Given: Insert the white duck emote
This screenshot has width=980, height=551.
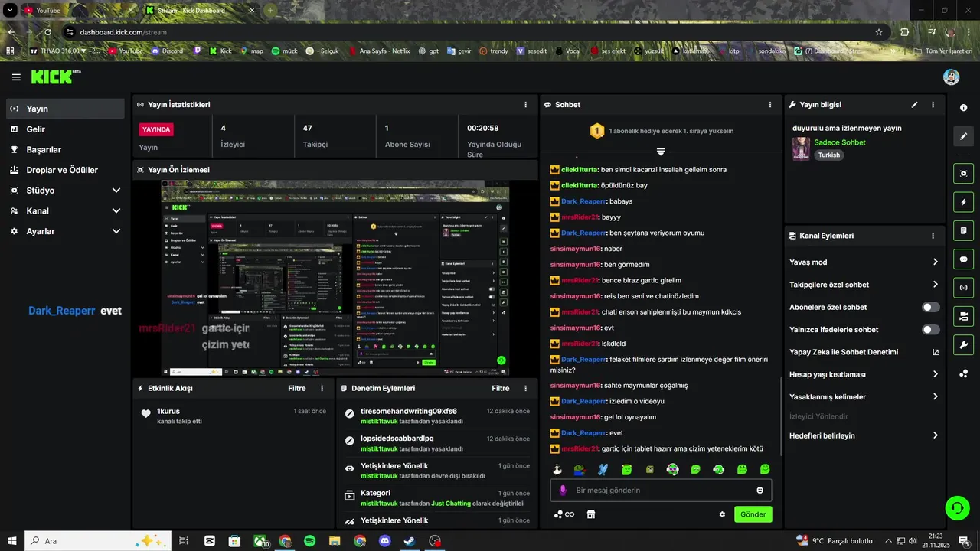Looking at the screenshot, I should coord(558,469).
